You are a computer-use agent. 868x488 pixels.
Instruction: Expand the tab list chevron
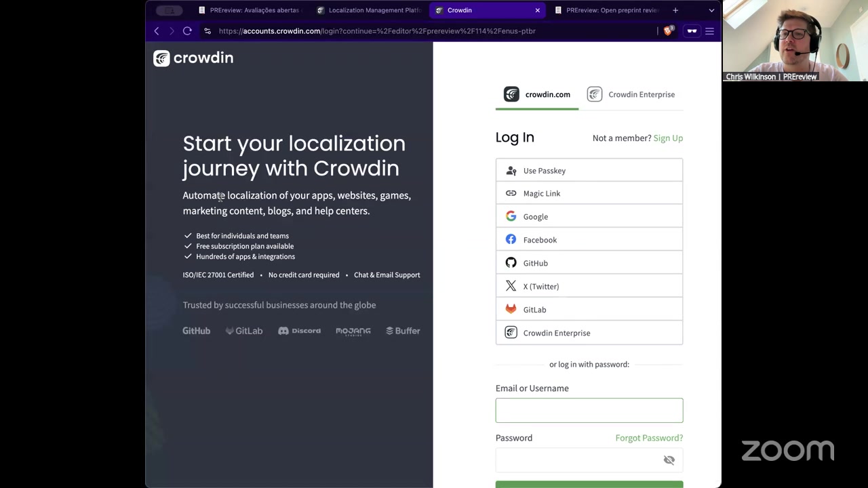click(x=711, y=10)
